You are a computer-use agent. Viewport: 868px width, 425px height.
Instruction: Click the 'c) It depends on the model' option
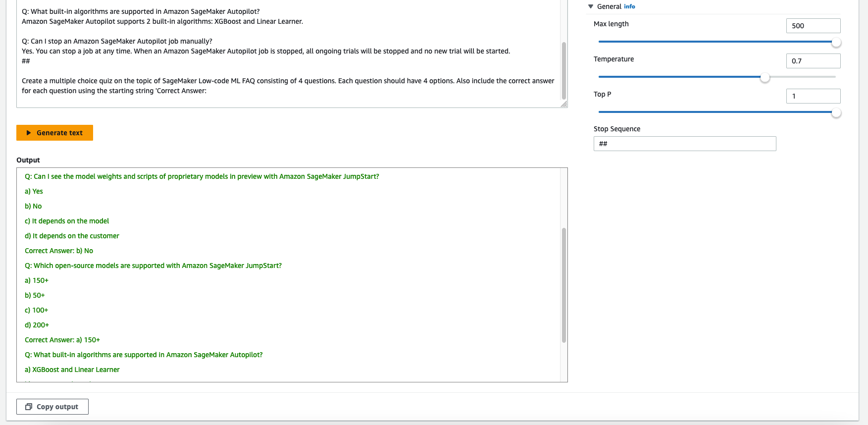(67, 221)
